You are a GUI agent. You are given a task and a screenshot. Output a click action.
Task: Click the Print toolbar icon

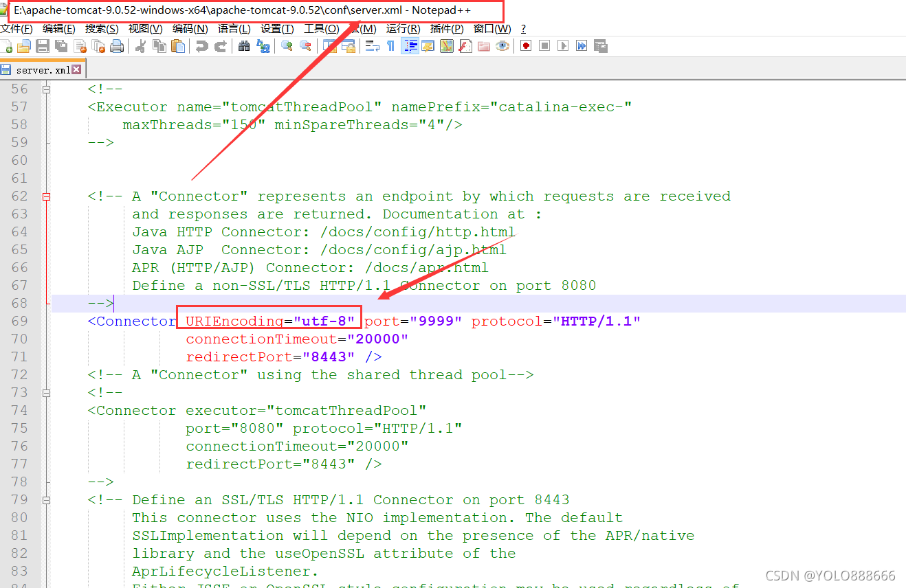click(x=117, y=47)
